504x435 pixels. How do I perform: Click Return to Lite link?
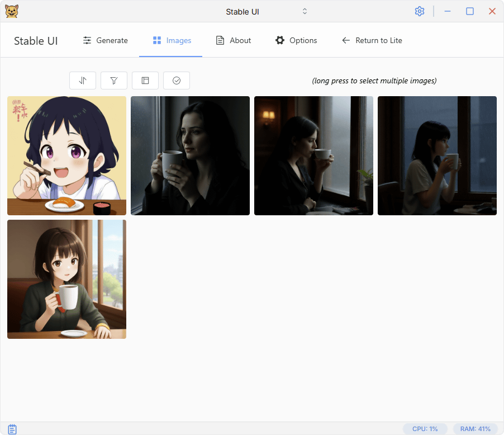(372, 40)
